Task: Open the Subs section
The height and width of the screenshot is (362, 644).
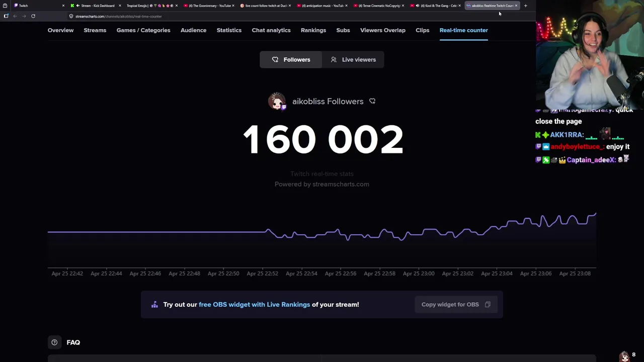Action: pyautogui.click(x=343, y=30)
